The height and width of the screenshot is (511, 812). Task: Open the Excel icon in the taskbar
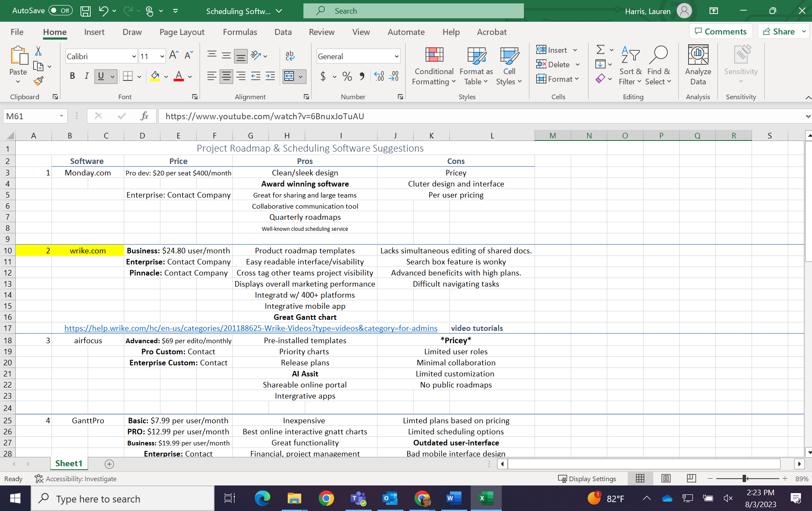[486, 498]
